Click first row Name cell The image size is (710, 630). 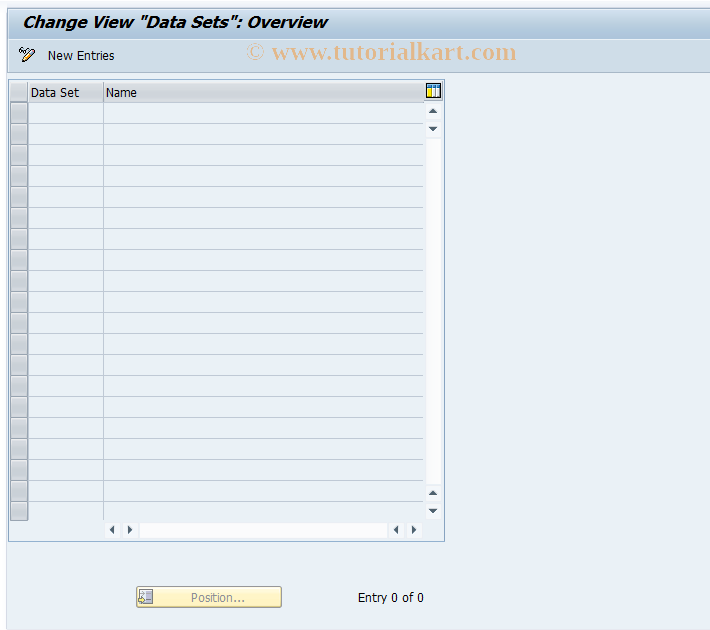point(264,113)
